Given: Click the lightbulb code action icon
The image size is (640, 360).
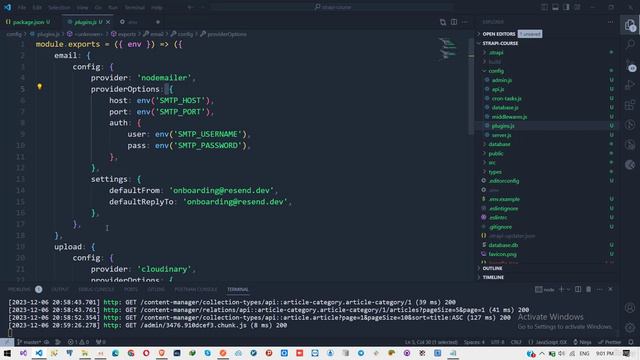Looking at the screenshot, I should click(40, 87).
